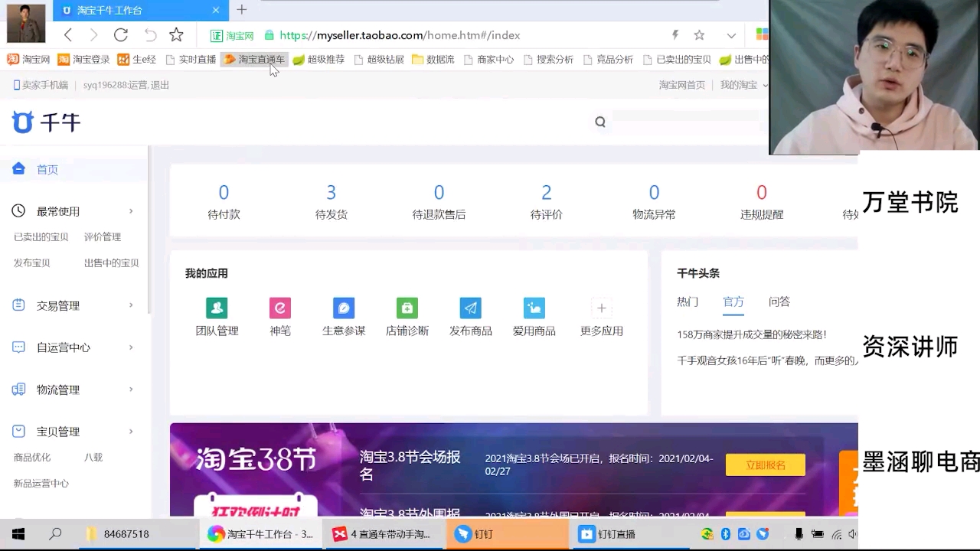Screen dimensions: 980x551
Task: Open the 数据流 bookmark folder
Action: tap(433, 59)
